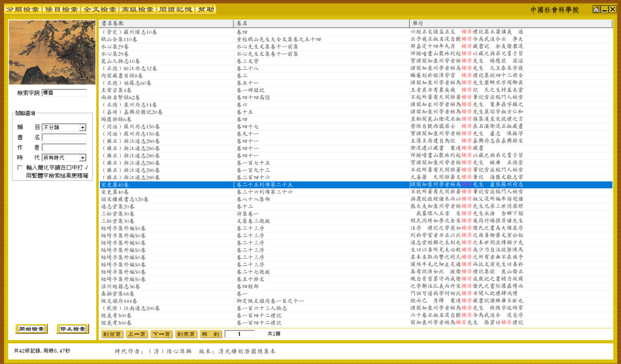Go back with the 上一頁 button
The height and width of the screenshot is (364, 621).
point(137,334)
